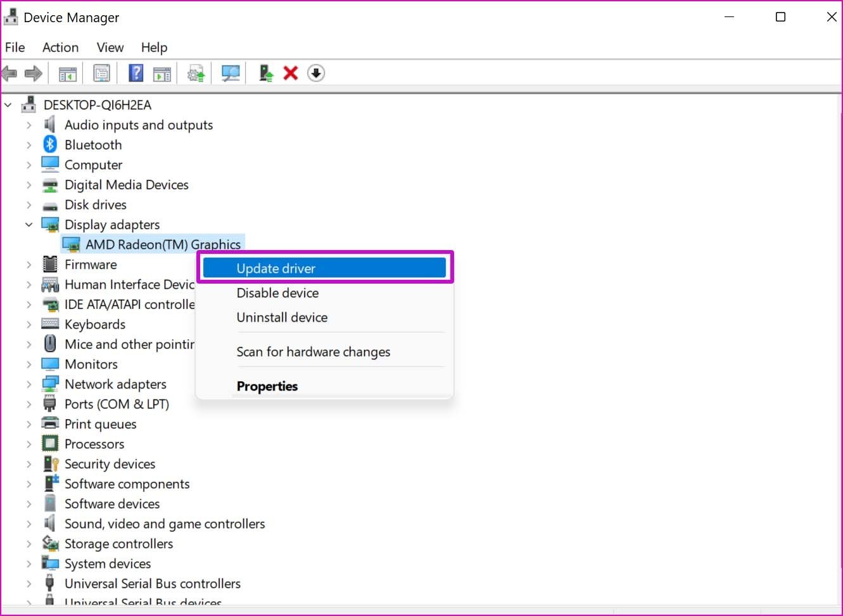This screenshot has width=843, height=616.
Task: Open the View menu
Action: pyautogui.click(x=110, y=47)
